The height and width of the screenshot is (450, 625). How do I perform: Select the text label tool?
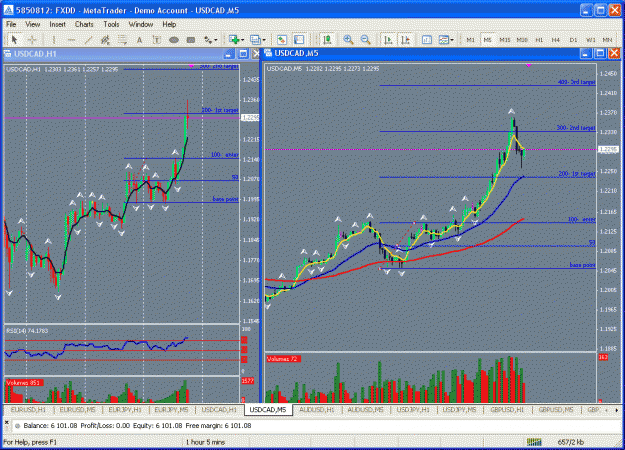(156, 40)
